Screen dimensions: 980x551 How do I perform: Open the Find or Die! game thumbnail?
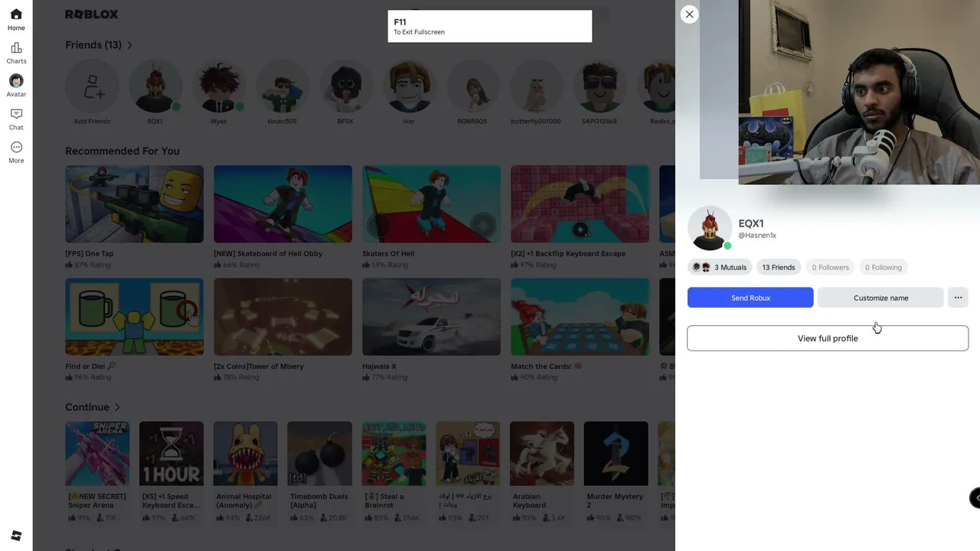[134, 317]
